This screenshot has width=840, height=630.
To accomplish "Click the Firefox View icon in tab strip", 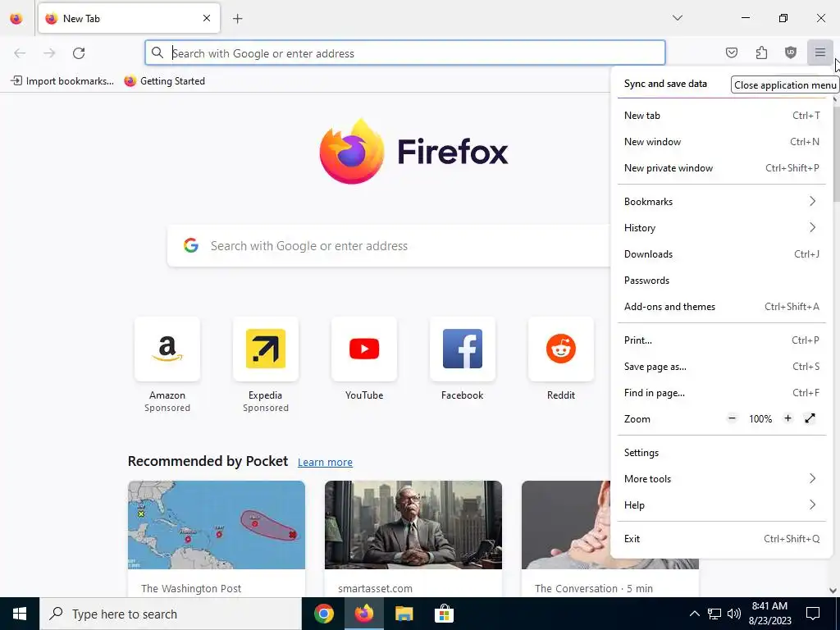I will [16, 18].
